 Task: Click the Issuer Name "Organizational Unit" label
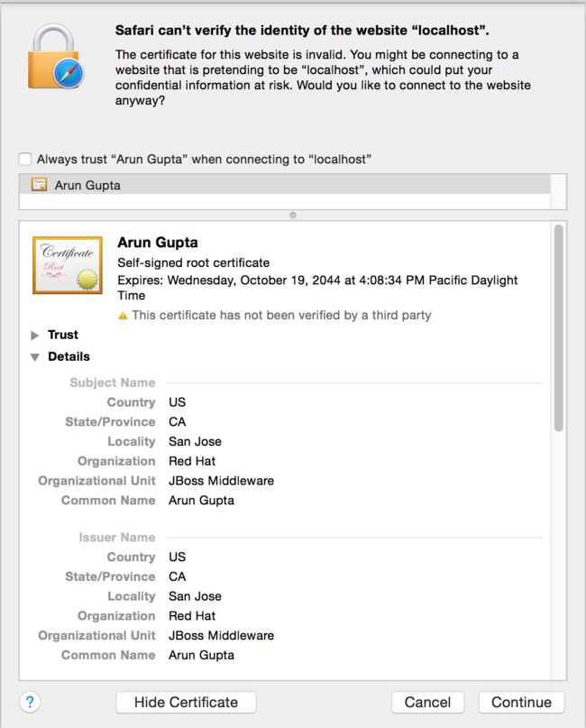click(96, 635)
